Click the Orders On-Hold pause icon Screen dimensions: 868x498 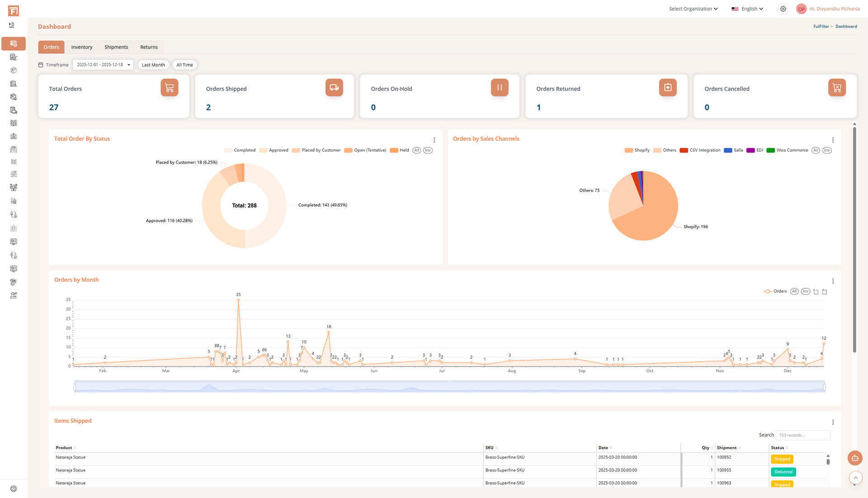(500, 88)
